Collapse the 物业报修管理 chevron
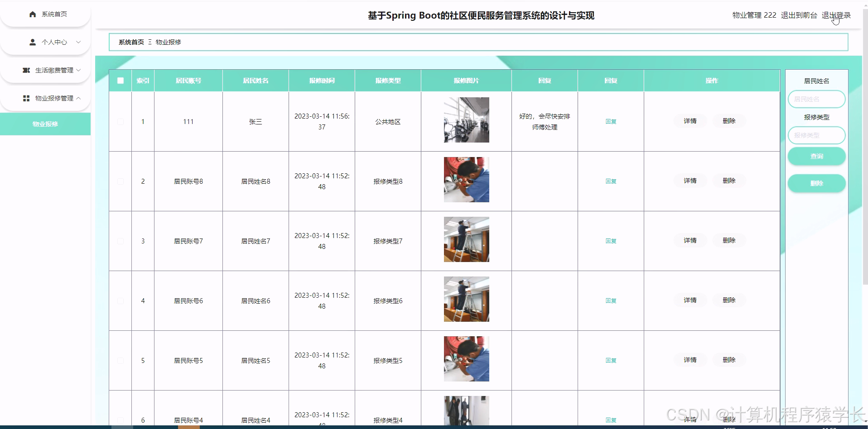 (78, 98)
